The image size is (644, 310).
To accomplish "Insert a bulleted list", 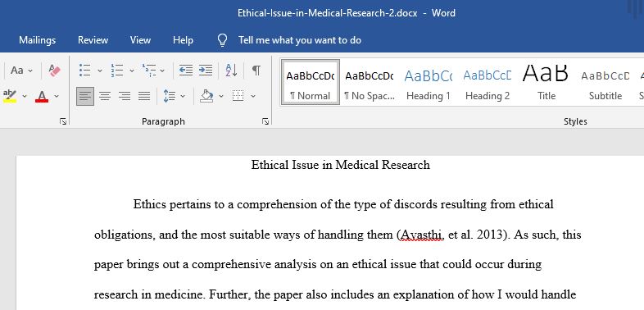I will pos(85,71).
